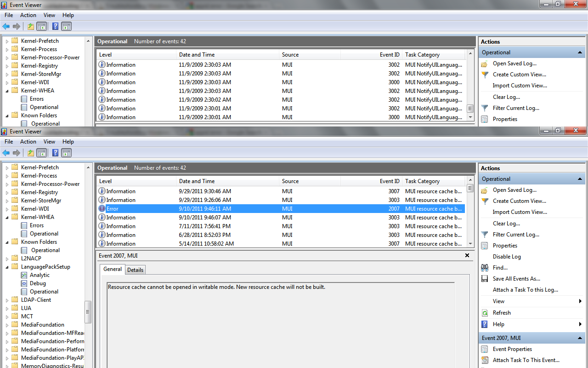Select the event dated 5/14/2011 10:58:02 AM
This screenshot has width=588, height=368.
click(281, 244)
